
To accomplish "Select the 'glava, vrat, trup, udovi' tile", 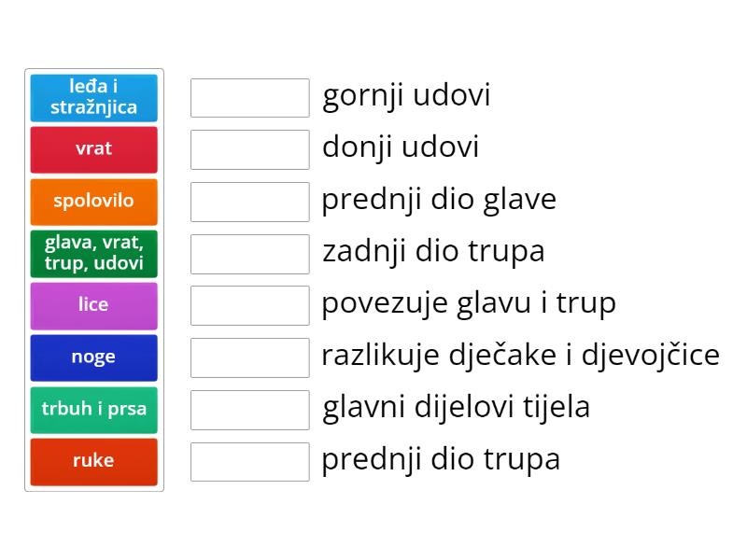I will [93, 253].
